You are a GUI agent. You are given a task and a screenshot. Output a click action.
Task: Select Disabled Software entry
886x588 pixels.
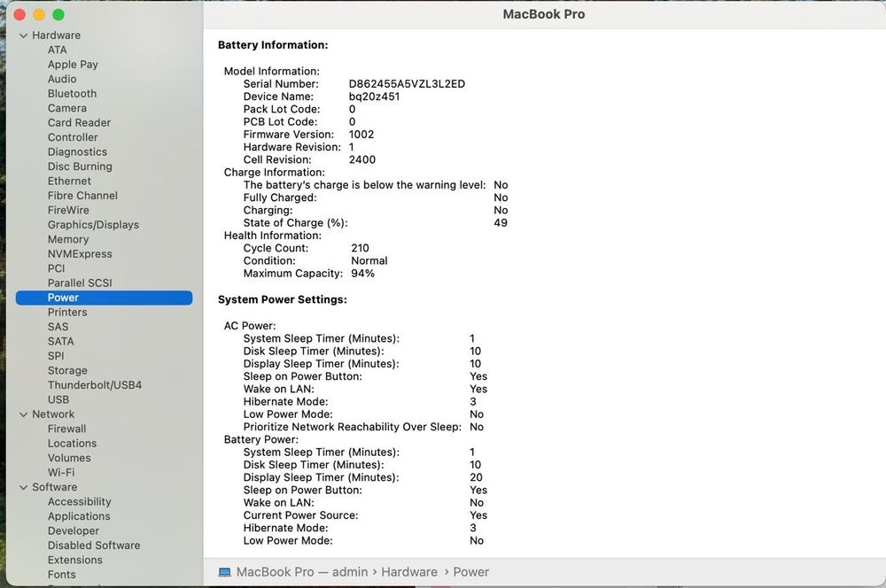94,545
